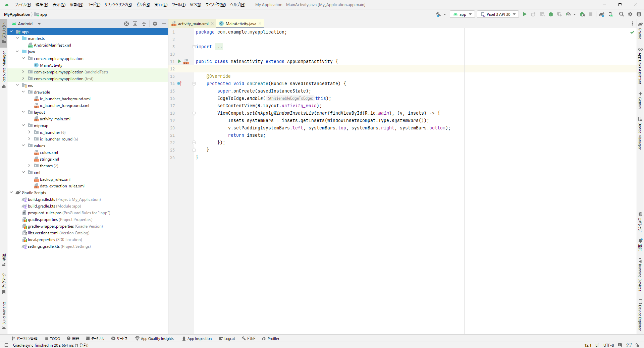The height and width of the screenshot is (348, 644).
Task: Select build.gradle.kts (Module :app) file
Action: [x=41, y=206]
